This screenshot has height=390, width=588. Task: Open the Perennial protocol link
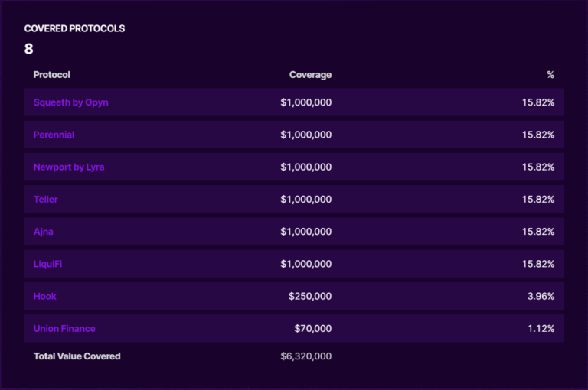pos(54,135)
